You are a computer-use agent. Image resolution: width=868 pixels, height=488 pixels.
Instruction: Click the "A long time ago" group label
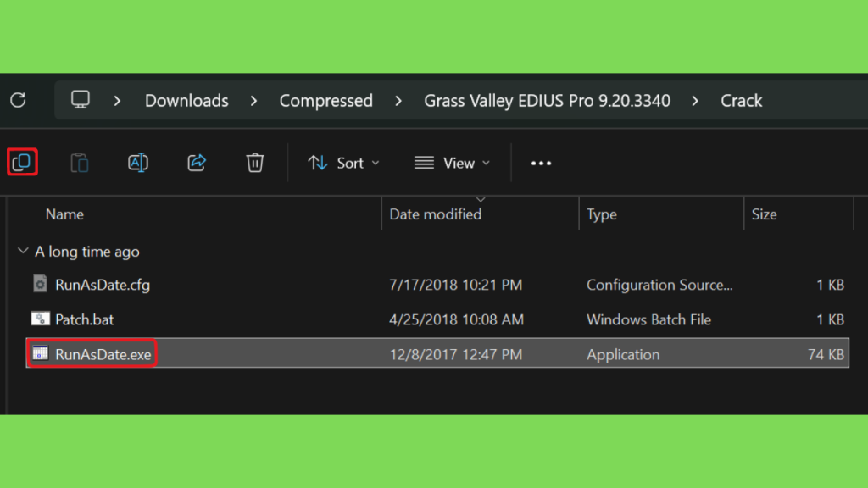pyautogui.click(x=87, y=252)
